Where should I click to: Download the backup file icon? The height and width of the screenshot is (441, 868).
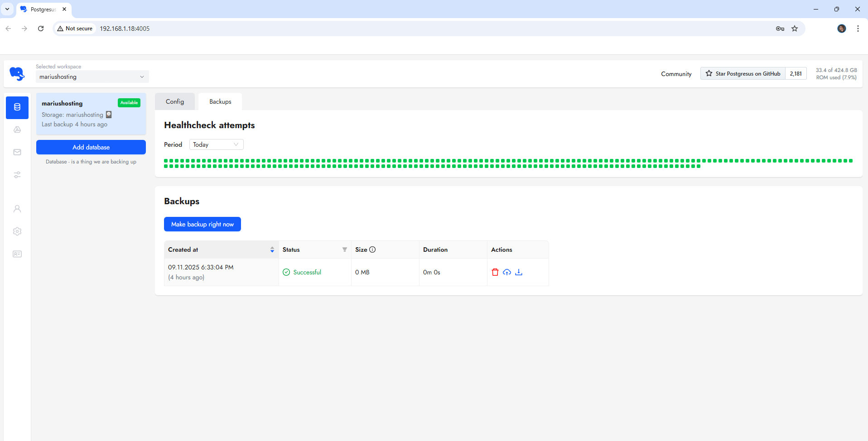(x=519, y=272)
